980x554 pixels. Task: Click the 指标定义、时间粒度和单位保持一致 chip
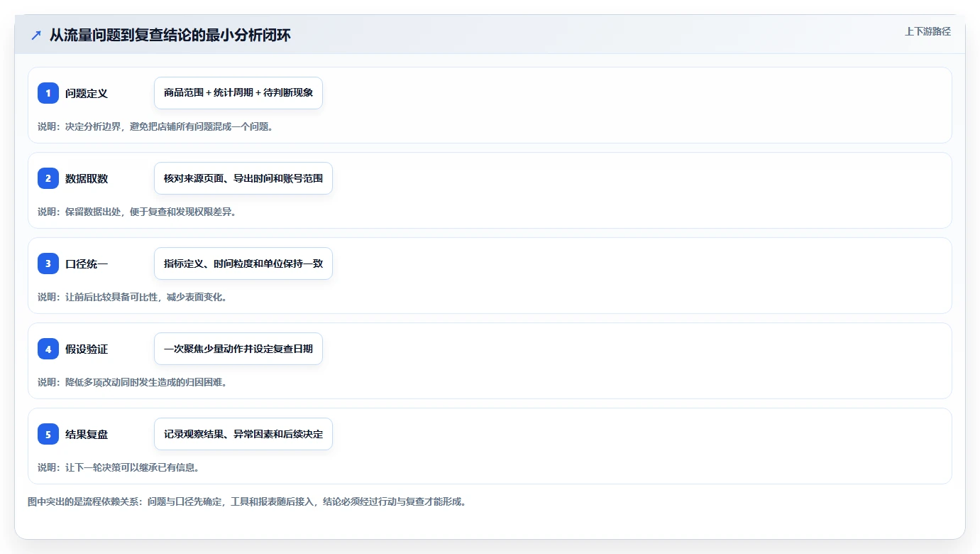point(243,264)
